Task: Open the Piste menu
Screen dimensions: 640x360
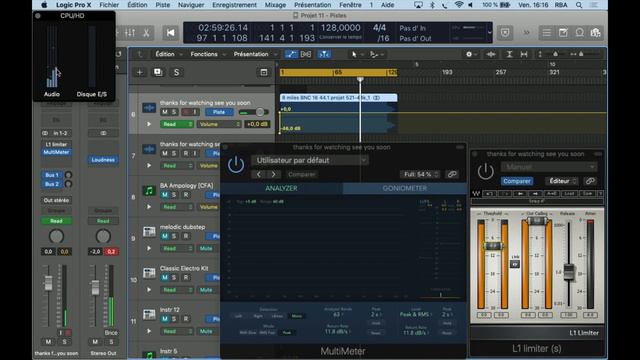Action: point(162,5)
